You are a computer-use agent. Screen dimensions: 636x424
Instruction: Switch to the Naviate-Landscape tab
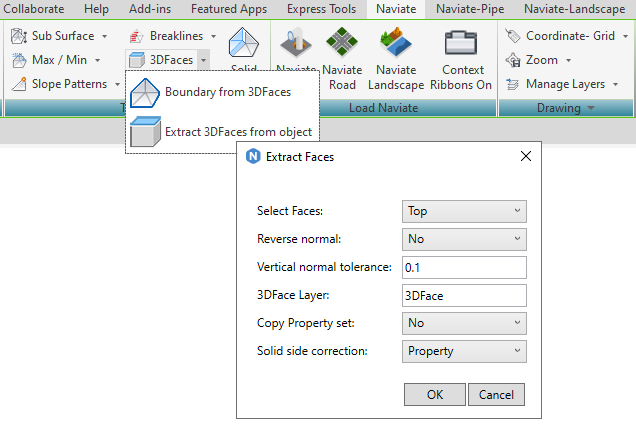pos(574,9)
